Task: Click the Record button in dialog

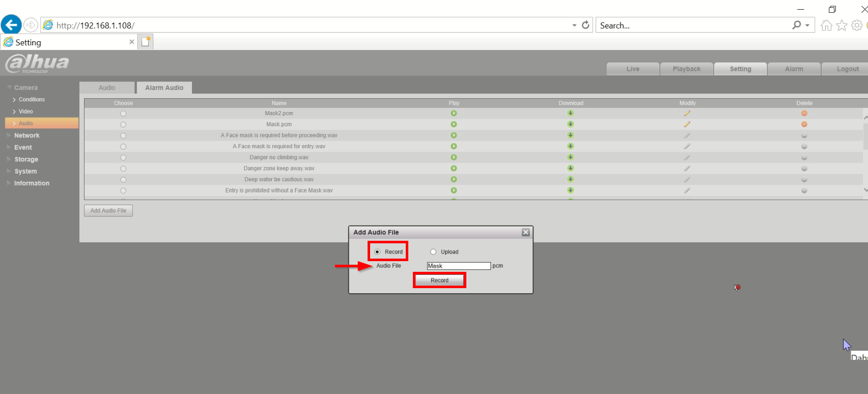Action: click(x=439, y=280)
